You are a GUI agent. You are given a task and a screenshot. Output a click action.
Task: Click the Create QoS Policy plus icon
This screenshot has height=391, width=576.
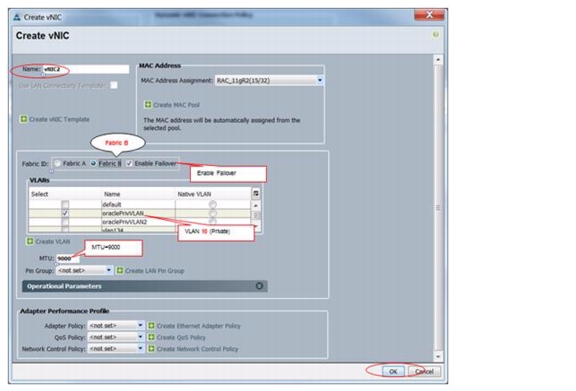pyautogui.click(x=151, y=337)
